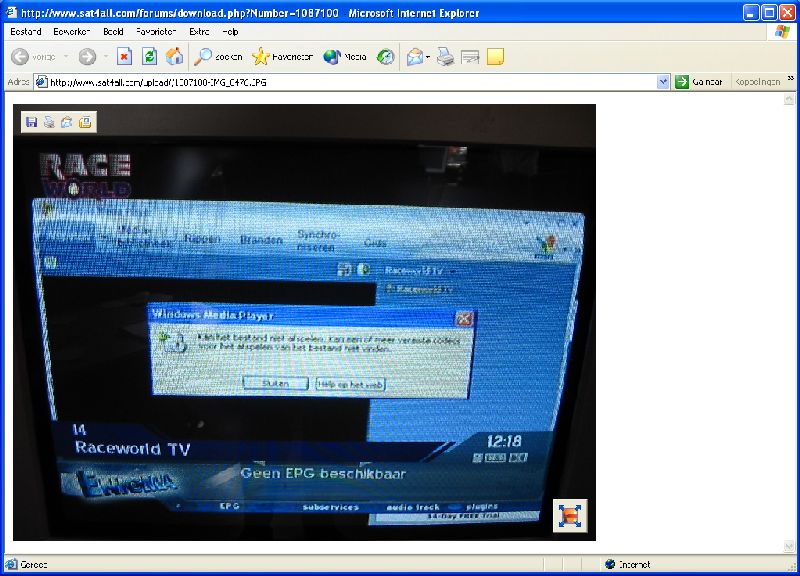
Task: Click the "Gereed" status bar text
Action: tap(34, 565)
